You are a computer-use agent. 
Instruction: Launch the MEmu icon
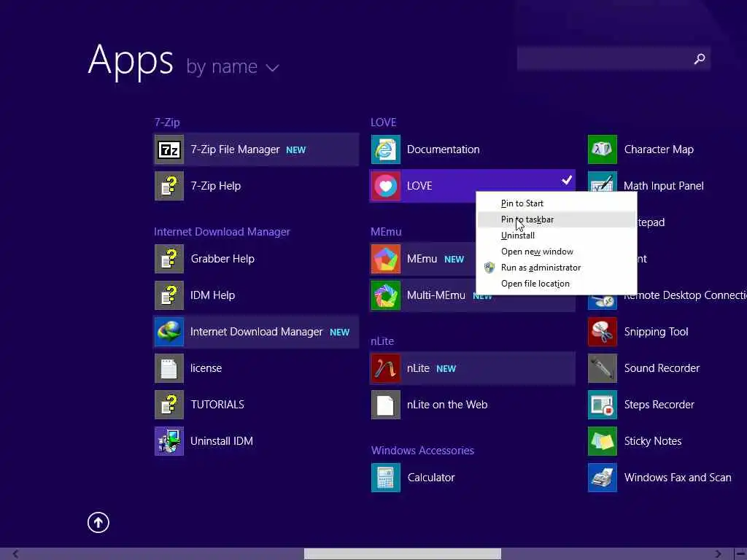point(385,259)
